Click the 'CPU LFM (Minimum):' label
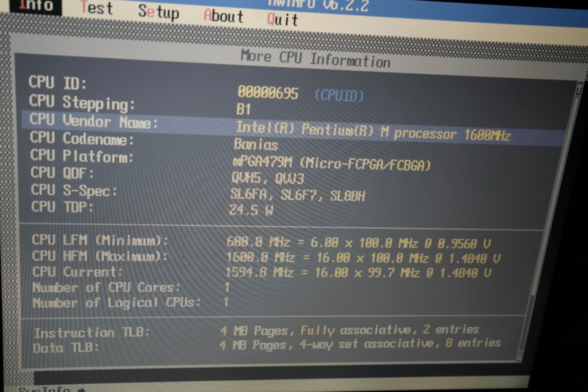The width and height of the screenshot is (588, 392). click(100, 240)
